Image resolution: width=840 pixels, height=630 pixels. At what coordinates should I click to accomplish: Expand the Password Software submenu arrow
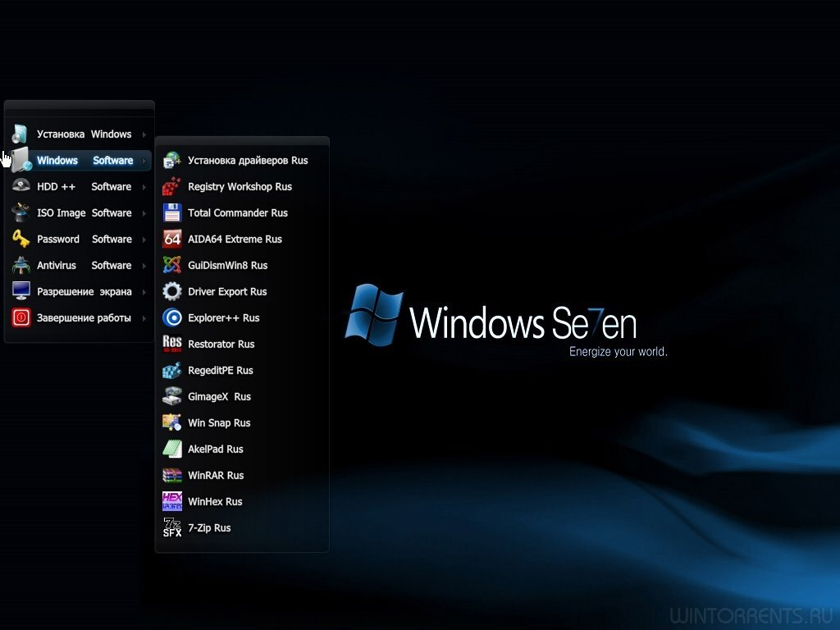tap(144, 240)
